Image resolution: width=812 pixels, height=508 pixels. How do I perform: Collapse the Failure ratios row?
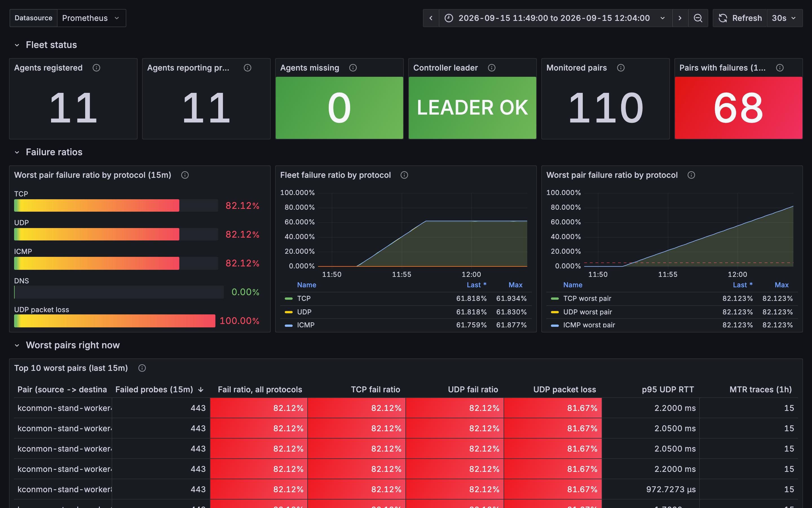coord(48,152)
